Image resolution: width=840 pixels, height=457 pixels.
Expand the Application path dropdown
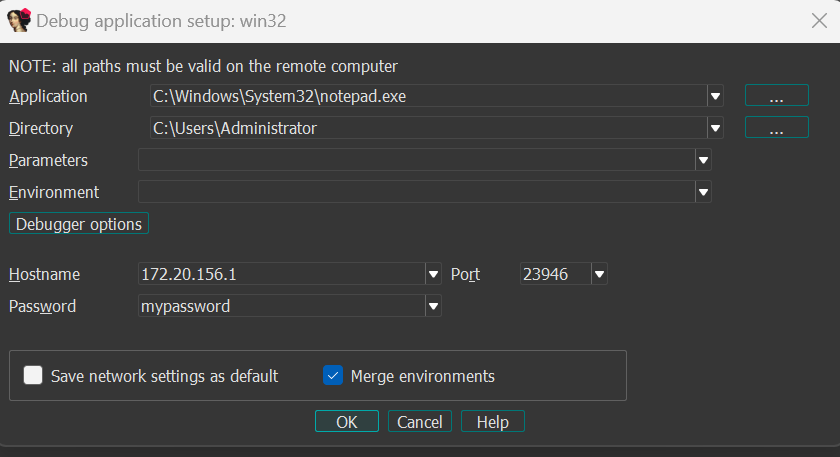(x=715, y=97)
